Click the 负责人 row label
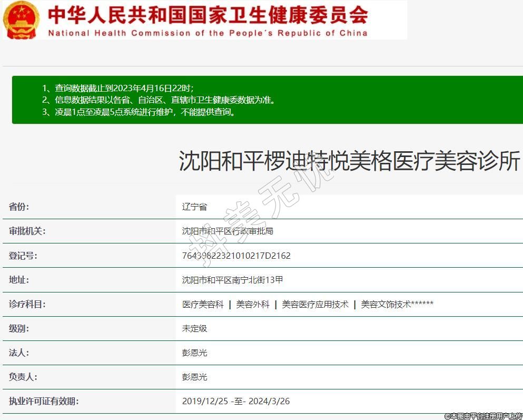Viewport: 523px width, 420px height. (23, 377)
